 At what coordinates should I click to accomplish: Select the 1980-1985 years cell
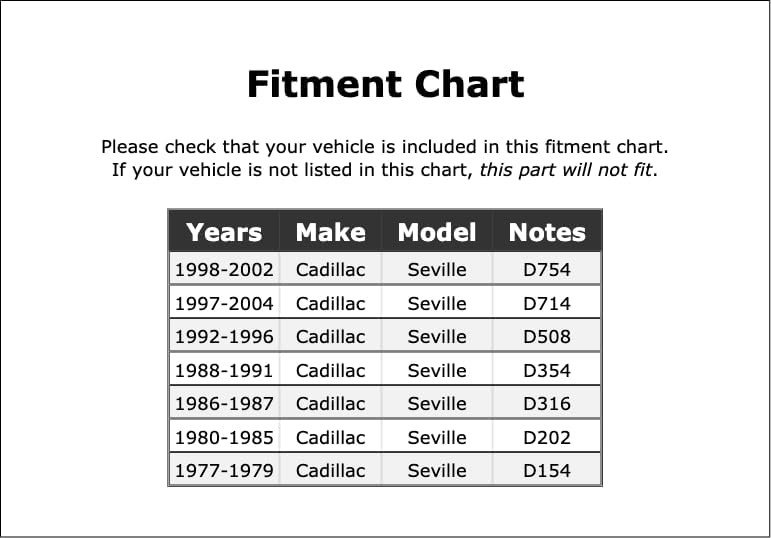[224, 437]
